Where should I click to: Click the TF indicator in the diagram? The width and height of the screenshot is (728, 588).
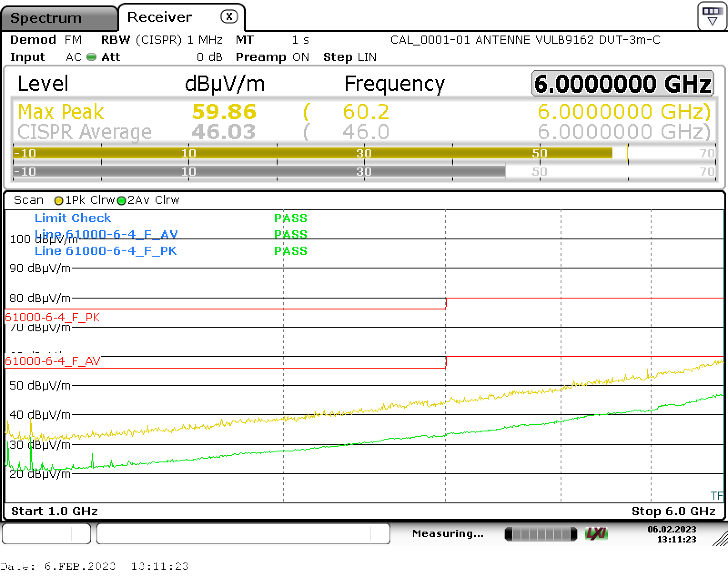717,496
